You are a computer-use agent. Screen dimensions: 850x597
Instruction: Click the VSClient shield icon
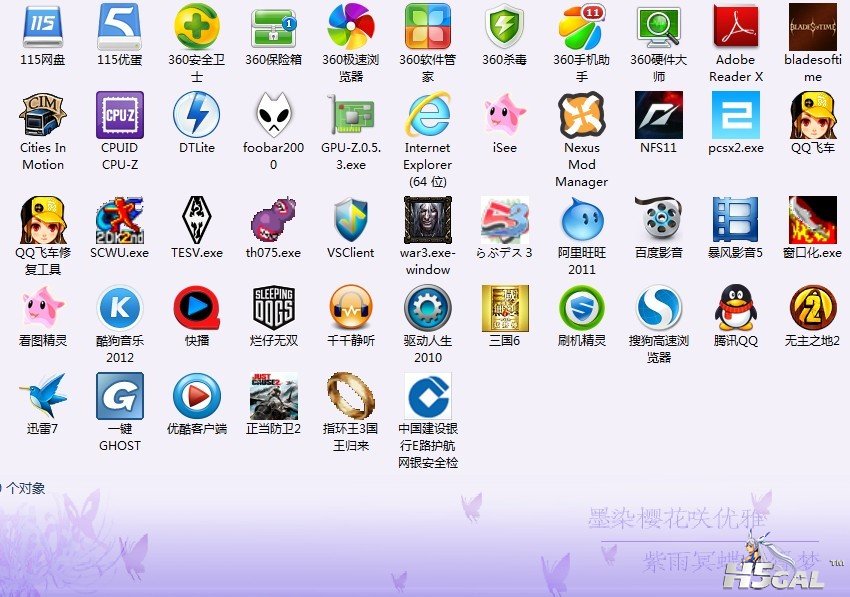[x=351, y=220]
